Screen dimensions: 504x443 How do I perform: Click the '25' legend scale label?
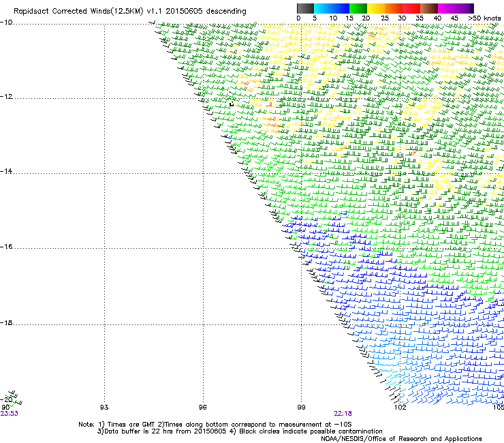(x=385, y=18)
